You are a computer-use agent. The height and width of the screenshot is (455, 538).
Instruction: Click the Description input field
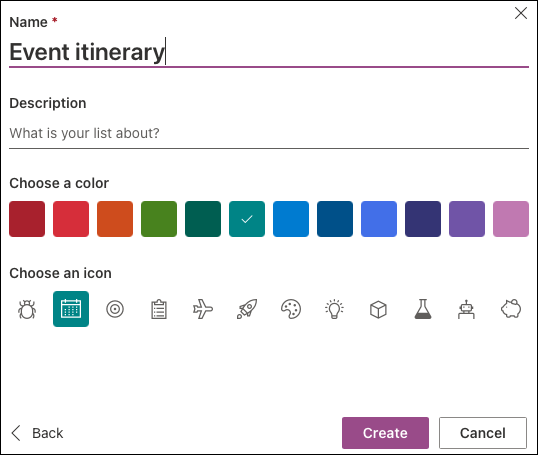click(x=269, y=133)
